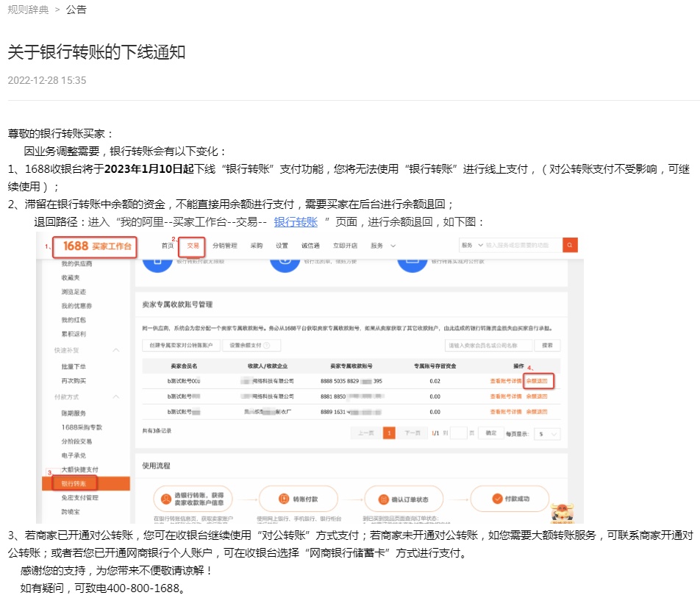Image resolution: width=700 pixels, height=598 pixels.
Task: Click 查看账号详情 for account 8889 1631 row
Action: tap(506, 412)
